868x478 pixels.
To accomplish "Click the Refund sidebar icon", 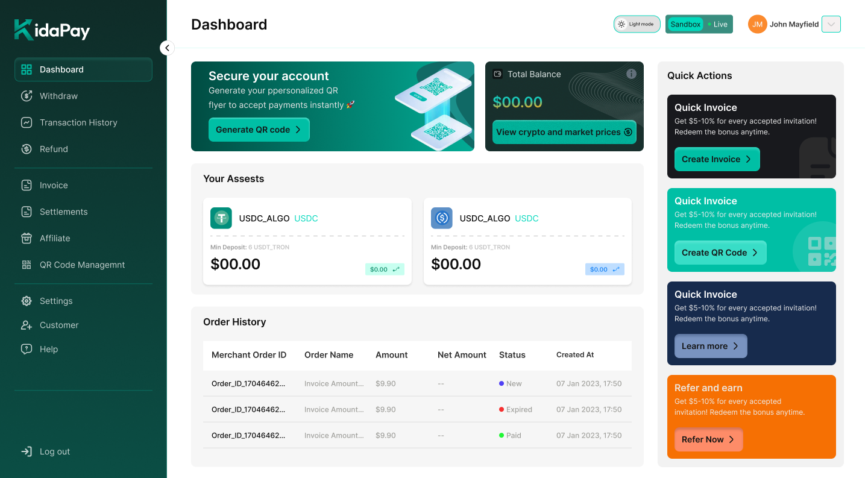I will (27, 149).
